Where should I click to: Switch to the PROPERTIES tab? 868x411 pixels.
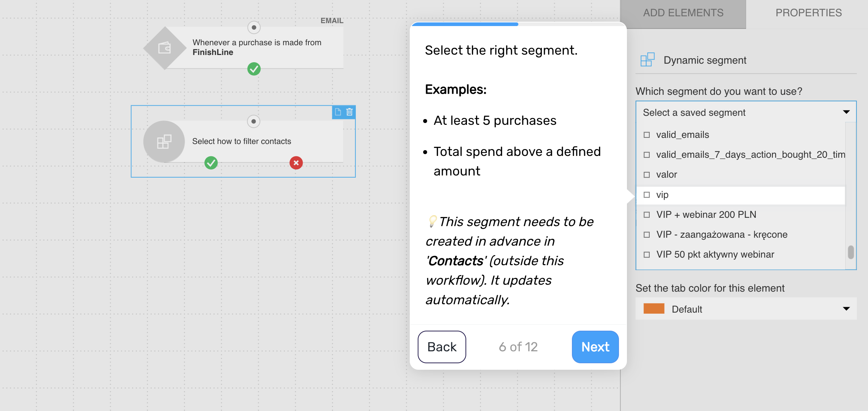pyautogui.click(x=808, y=13)
